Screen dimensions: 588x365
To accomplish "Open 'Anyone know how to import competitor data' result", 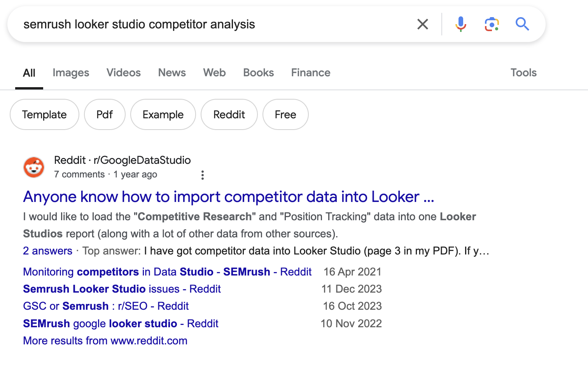I will point(228,197).
